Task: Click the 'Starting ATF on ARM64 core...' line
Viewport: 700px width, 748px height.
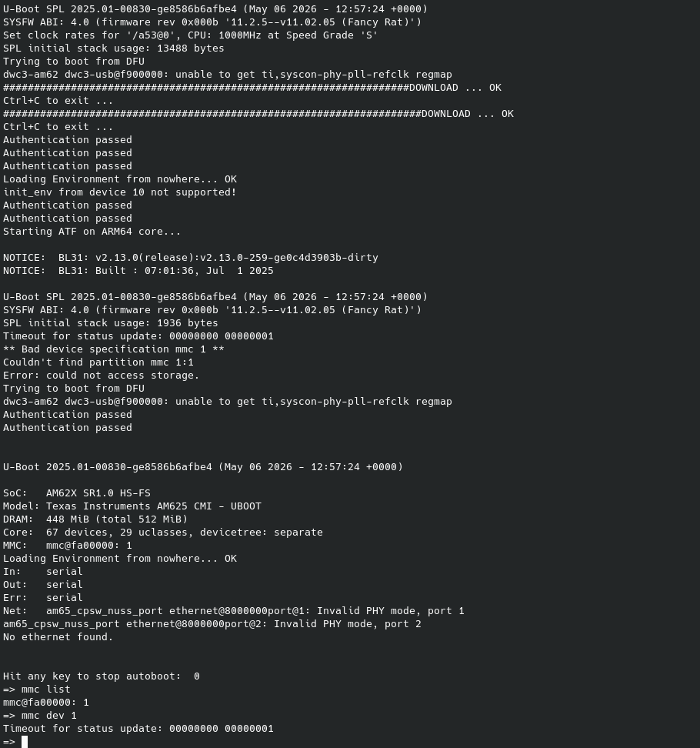Action: coord(92,232)
